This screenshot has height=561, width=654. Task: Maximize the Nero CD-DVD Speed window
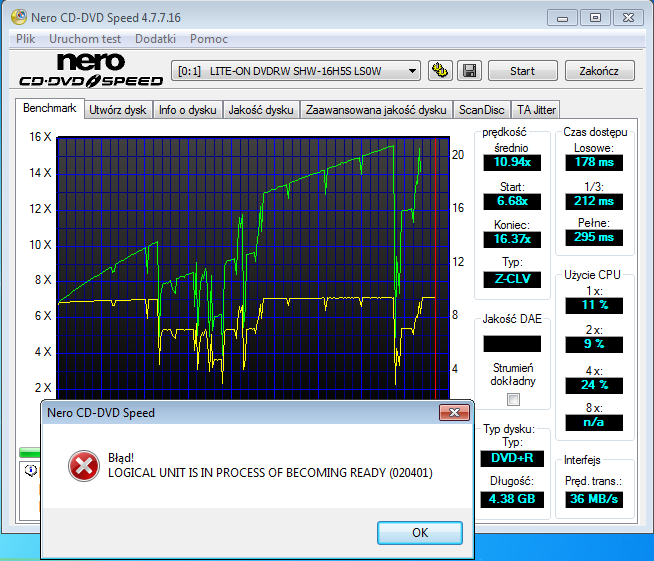[x=595, y=18]
